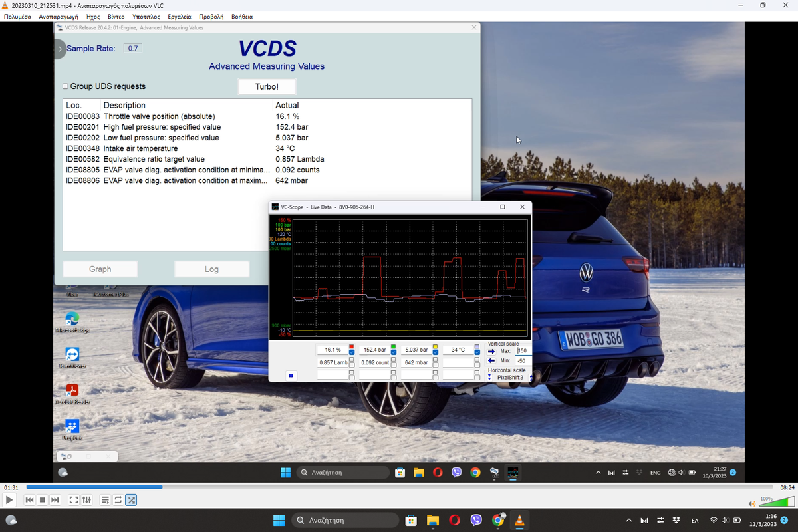Open the Πολυμέσα menu
The height and width of the screenshot is (532, 798).
click(17, 16)
